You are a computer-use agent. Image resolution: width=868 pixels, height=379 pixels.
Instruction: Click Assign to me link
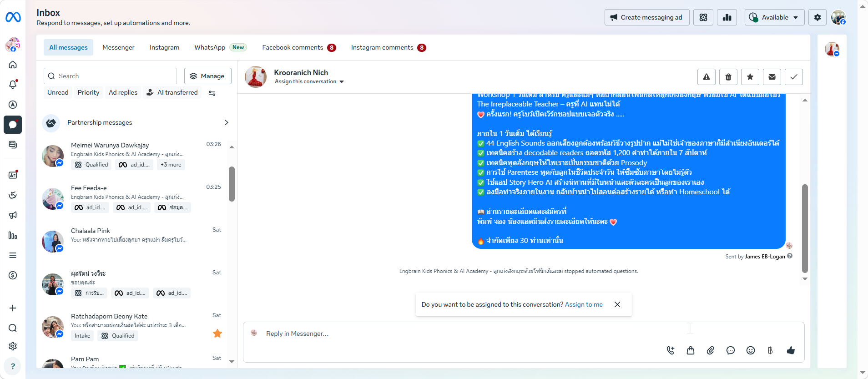(584, 304)
